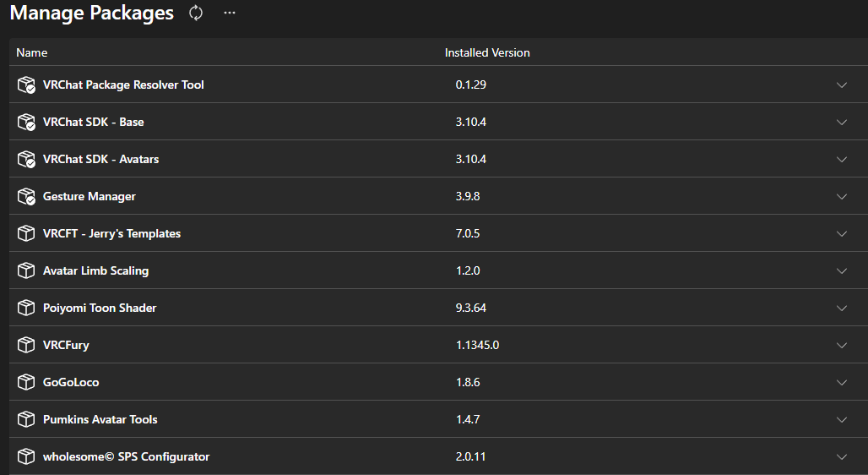Open version dropdown for VRCFury
The width and height of the screenshot is (868, 475).
(842, 345)
